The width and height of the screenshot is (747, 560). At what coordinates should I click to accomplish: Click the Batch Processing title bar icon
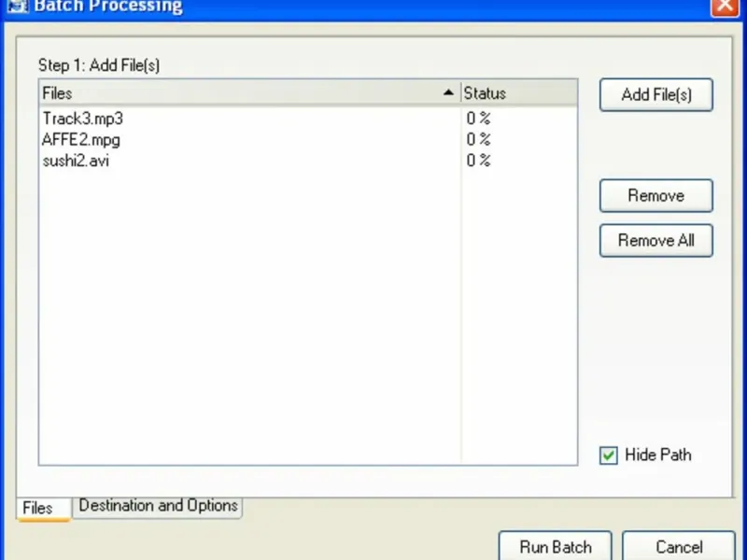tap(18, 6)
